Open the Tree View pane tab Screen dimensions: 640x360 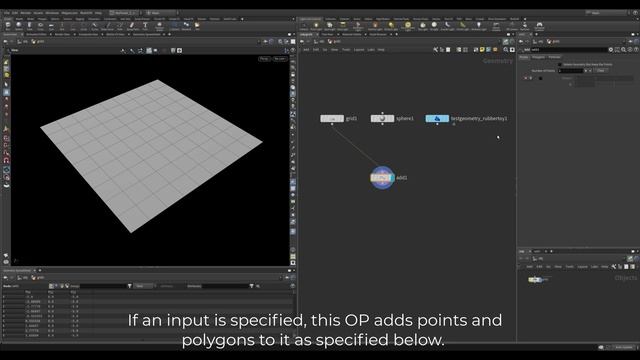(x=328, y=34)
